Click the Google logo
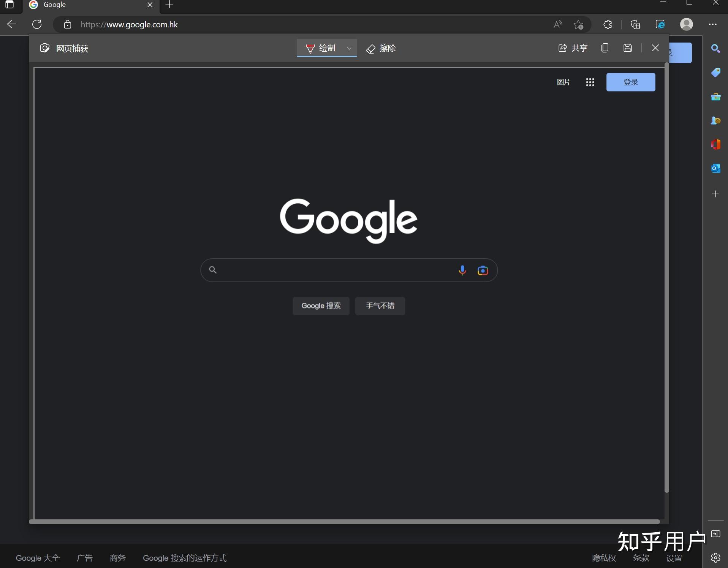Screen dimensions: 728x568 coord(348,220)
